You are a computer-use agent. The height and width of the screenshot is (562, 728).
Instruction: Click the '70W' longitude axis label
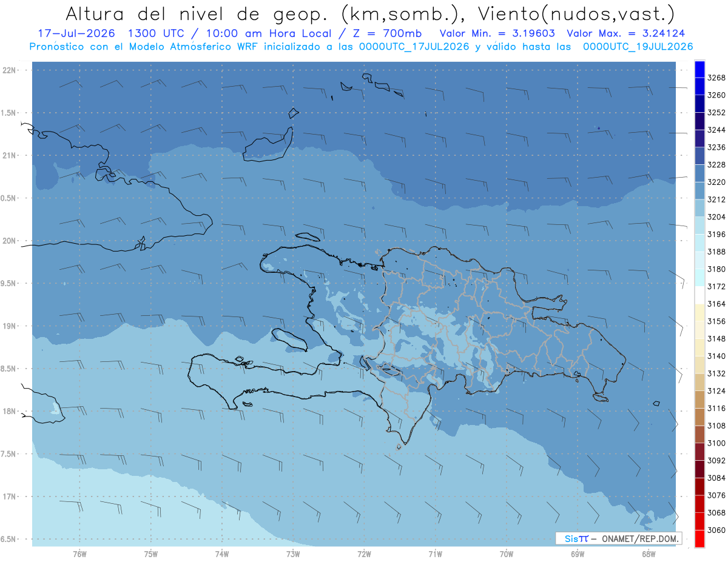tap(507, 554)
